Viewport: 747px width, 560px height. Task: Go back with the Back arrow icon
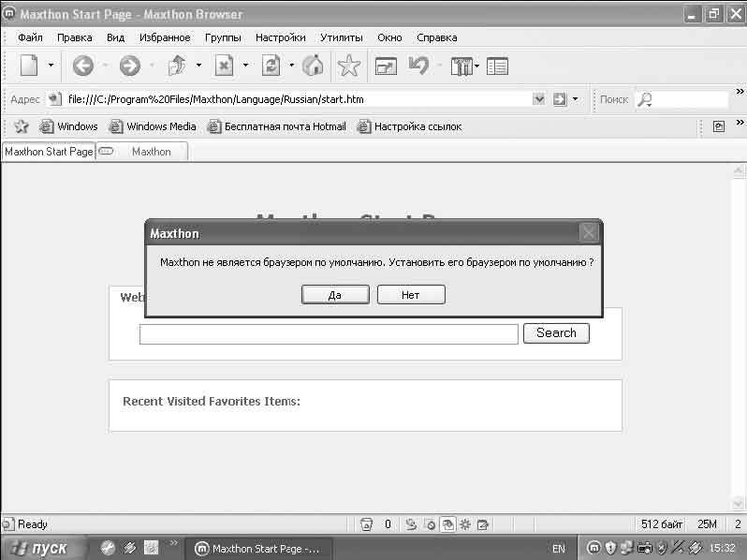point(83,66)
